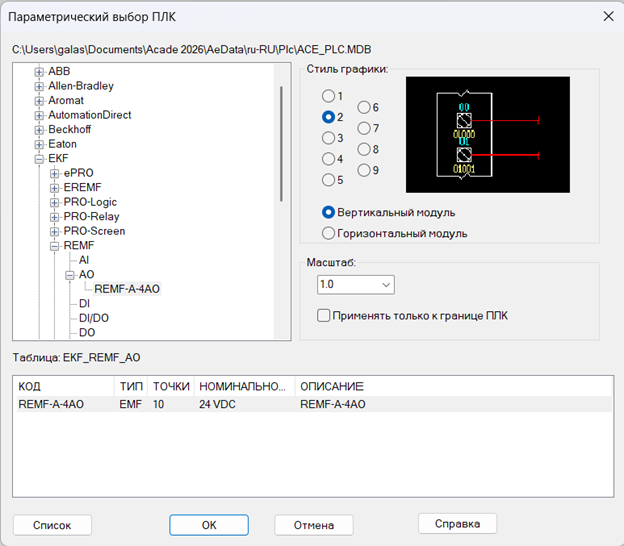The width and height of the screenshot is (624, 546).
Task: Select graphics style 8
Action: tap(364, 149)
